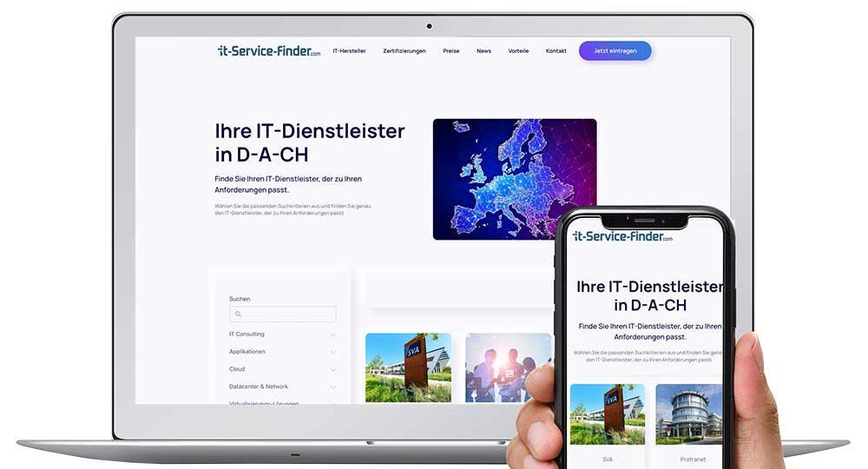The image size is (868, 469).
Task: Click the Europe network map image
Action: 515,179
